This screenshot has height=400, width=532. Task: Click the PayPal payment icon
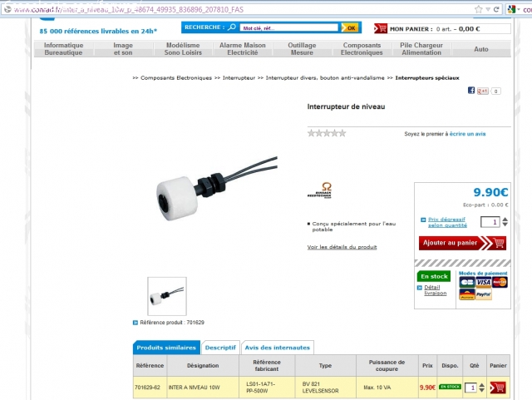483,294
